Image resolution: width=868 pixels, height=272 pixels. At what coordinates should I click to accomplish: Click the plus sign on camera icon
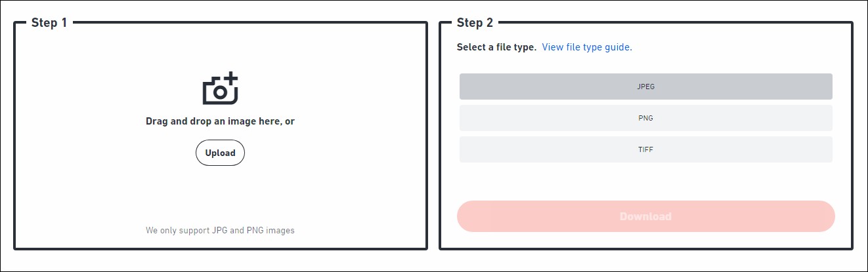[x=231, y=79]
